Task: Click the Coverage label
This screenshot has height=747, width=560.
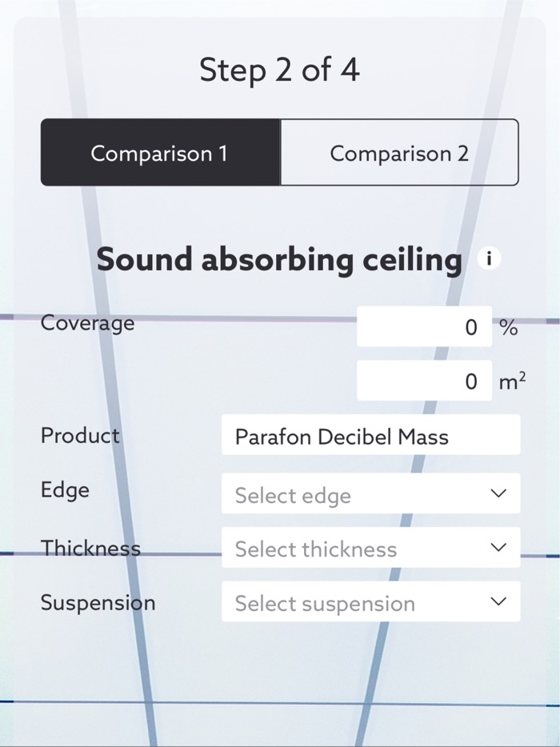Action: (86, 323)
